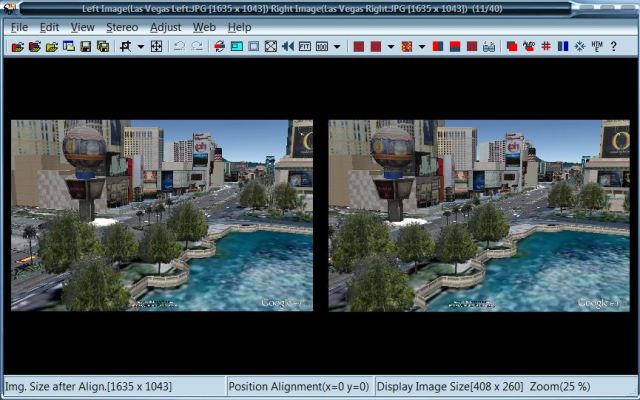Swap left and right images
Screen dimensions: 640x400
[220, 47]
